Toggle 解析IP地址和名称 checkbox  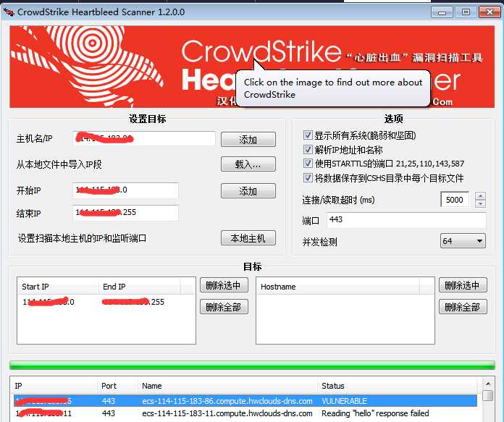pos(308,149)
